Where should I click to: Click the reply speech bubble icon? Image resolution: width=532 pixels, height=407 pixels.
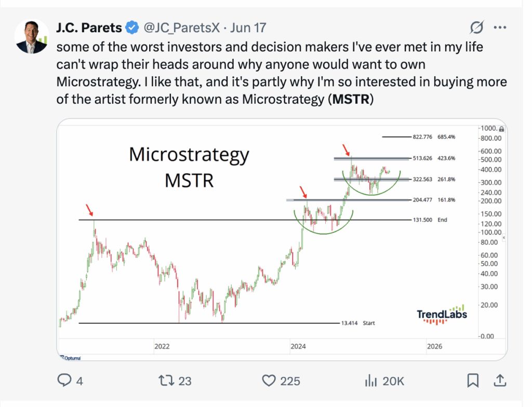pos(64,380)
